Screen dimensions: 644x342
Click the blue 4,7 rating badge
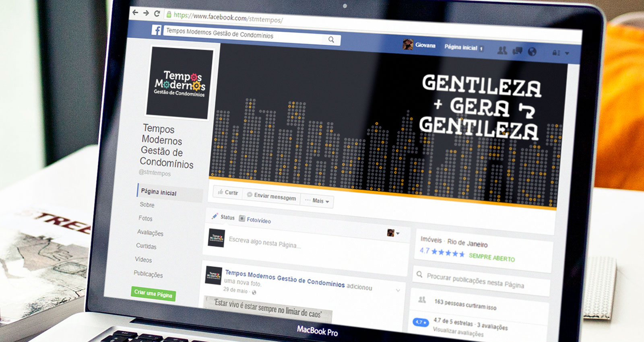421,322
